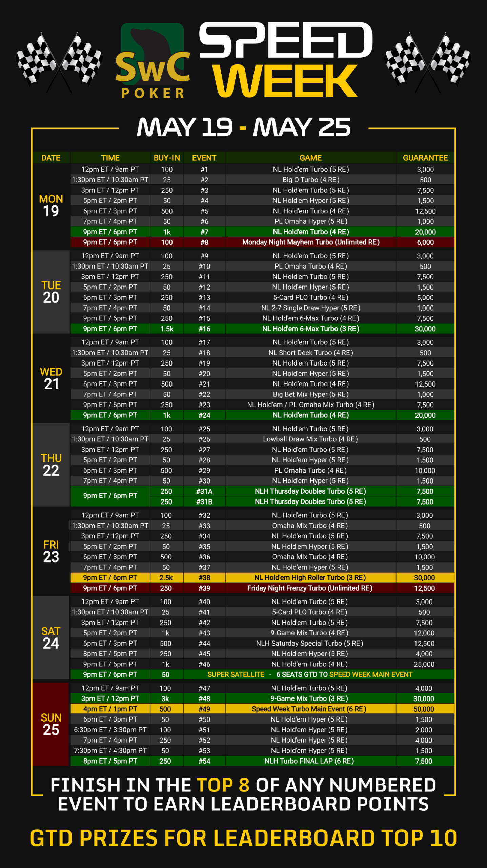Select the SUN 25 date cell

pos(51,724)
